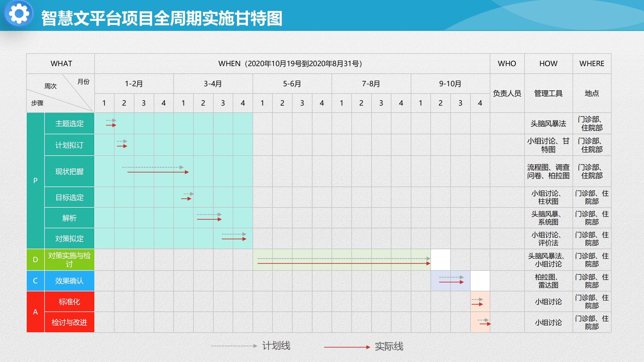Click the red 实际线 legend arrow
644x362 pixels.
(x=347, y=347)
